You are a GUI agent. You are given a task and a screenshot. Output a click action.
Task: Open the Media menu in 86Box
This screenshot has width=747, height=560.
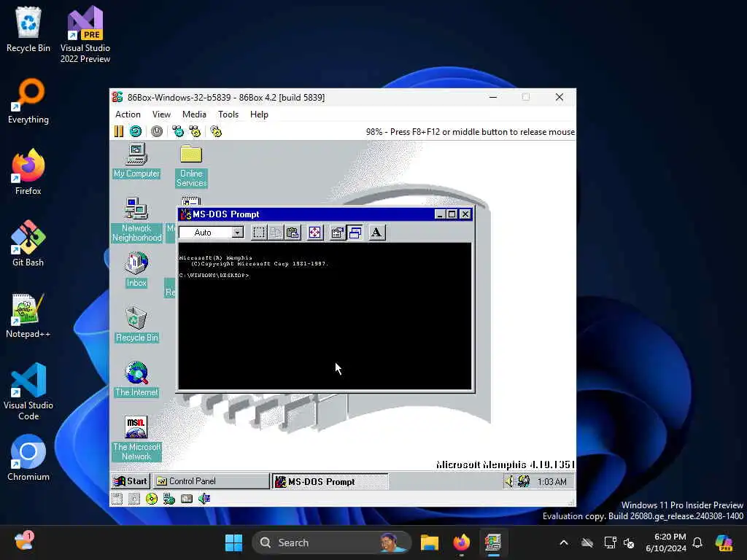pos(194,114)
